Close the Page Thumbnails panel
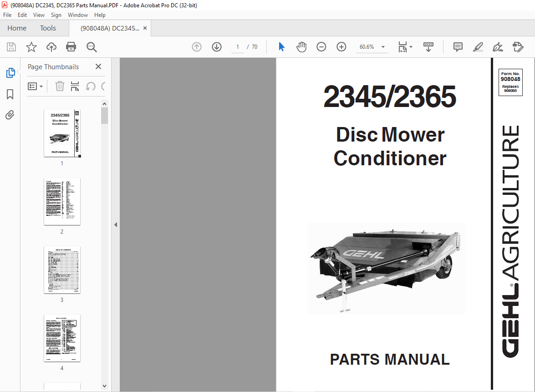This screenshot has width=535, height=392. tap(98, 66)
